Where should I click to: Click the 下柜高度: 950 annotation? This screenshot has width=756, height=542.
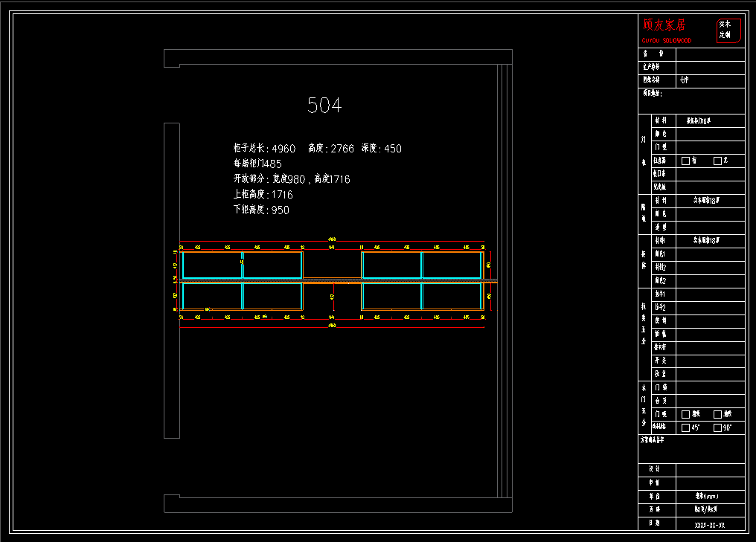pyautogui.click(x=261, y=210)
